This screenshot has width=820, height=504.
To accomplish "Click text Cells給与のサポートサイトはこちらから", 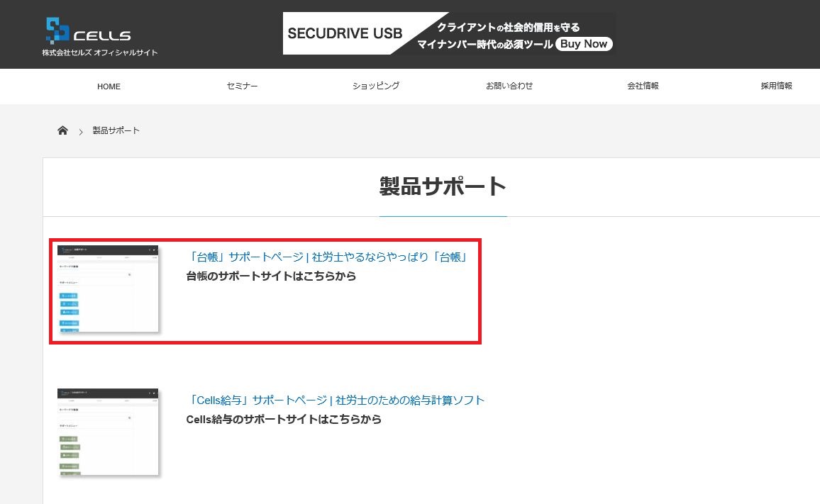I will (284, 420).
